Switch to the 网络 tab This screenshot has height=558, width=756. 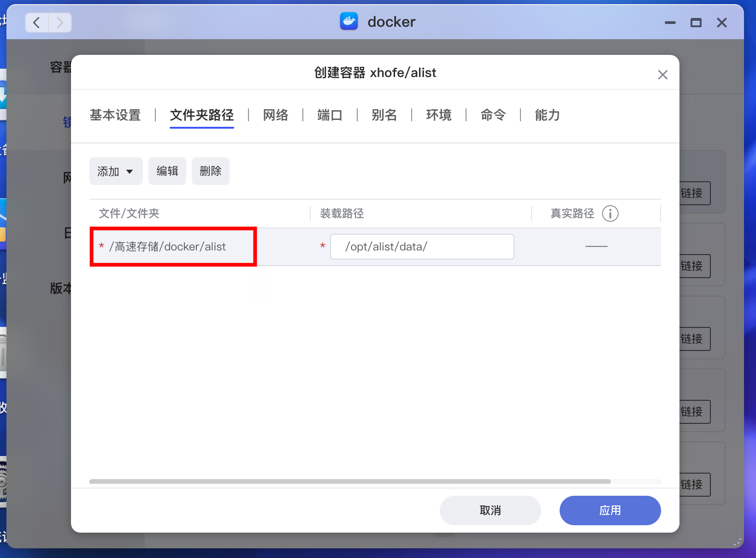coord(276,115)
